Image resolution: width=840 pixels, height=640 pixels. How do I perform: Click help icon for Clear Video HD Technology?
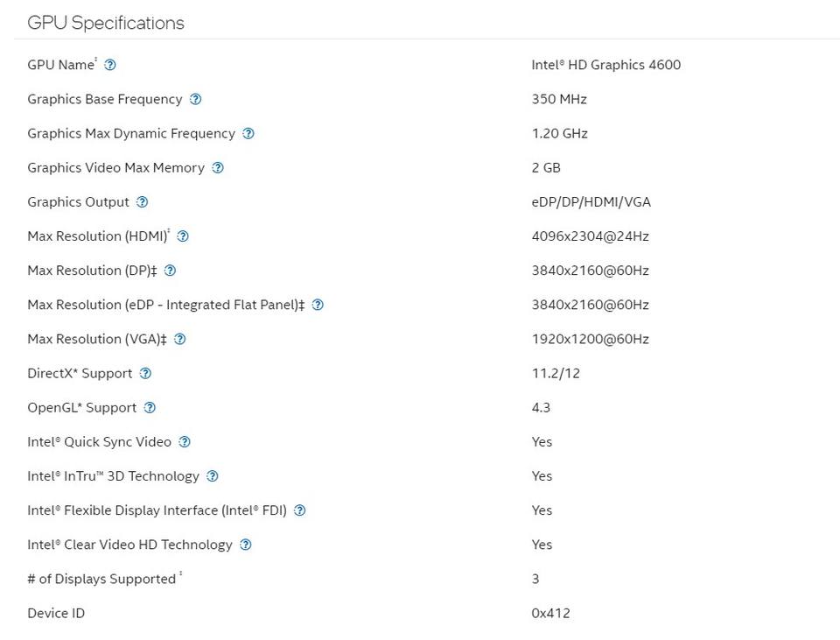(x=246, y=544)
